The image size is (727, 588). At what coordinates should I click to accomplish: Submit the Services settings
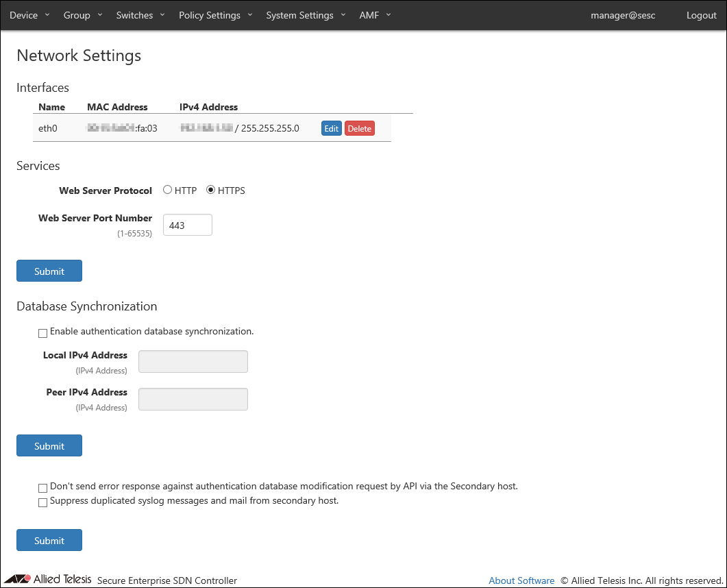[x=49, y=271]
